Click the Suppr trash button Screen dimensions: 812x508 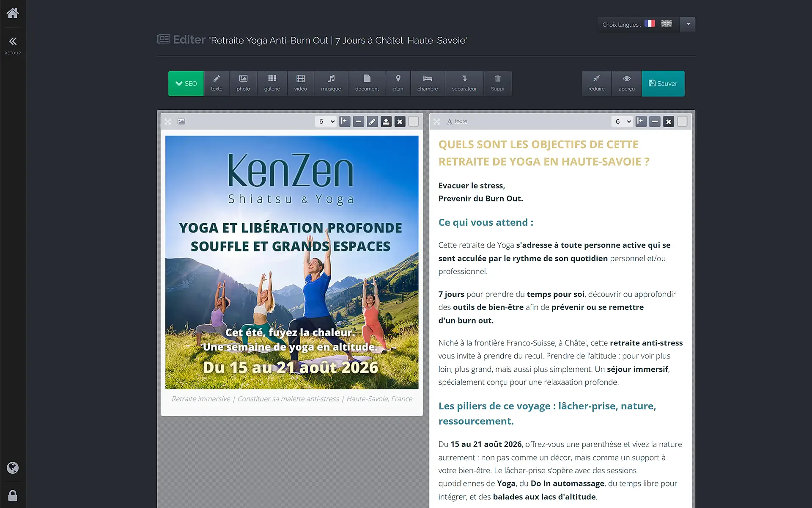coord(498,83)
